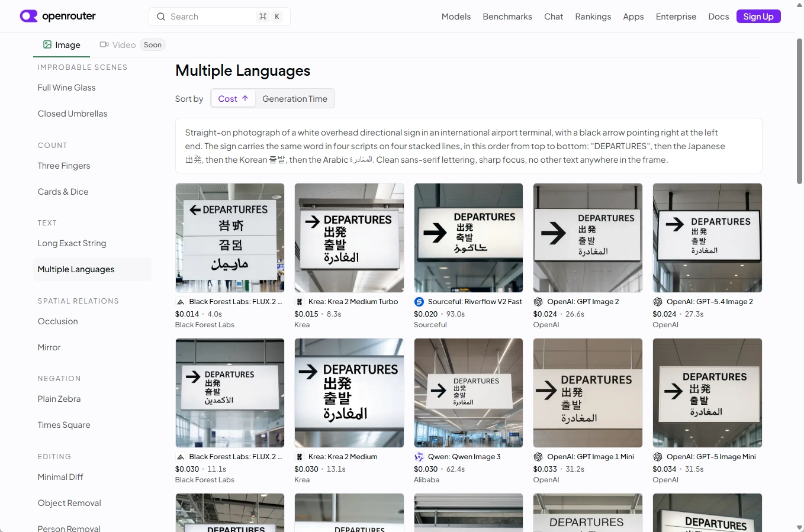Open Apps in the top navigation
This screenshot has width=804, height=532.
tap(633, 17)
